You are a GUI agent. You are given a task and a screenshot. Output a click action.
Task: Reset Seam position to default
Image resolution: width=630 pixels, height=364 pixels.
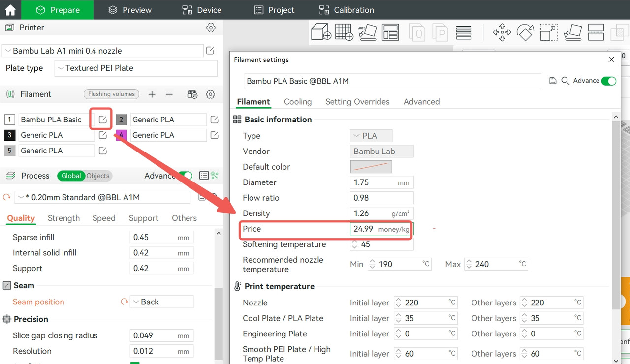(x=125, y=302)
